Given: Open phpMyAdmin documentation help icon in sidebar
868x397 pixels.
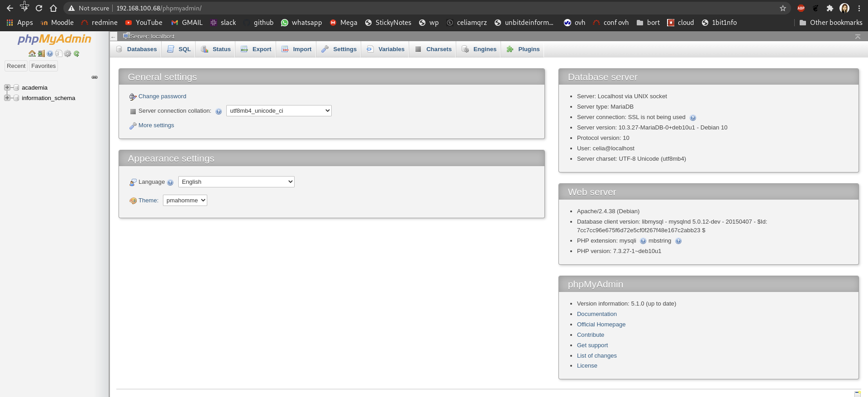Looking at the screenshot, I should [x=50, y=53].
